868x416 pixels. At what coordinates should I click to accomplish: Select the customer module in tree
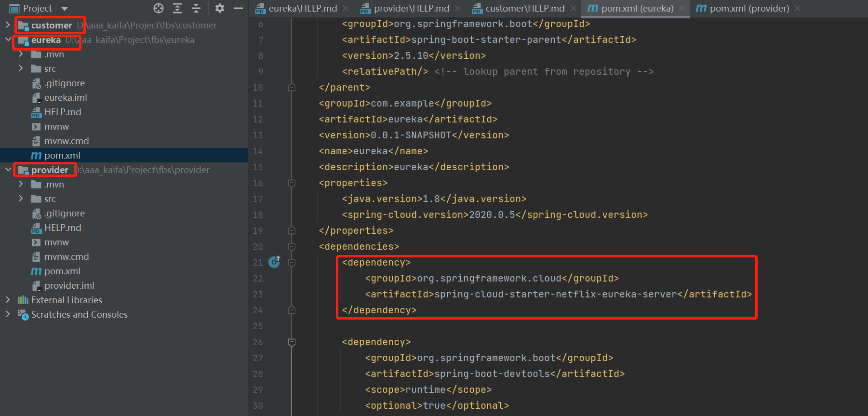[52, 25]
